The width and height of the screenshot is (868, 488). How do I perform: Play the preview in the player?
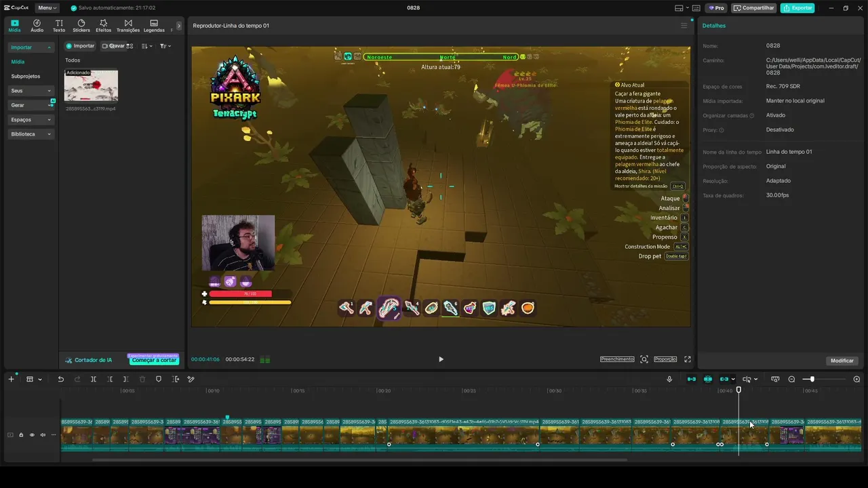[x=441, y=359]
